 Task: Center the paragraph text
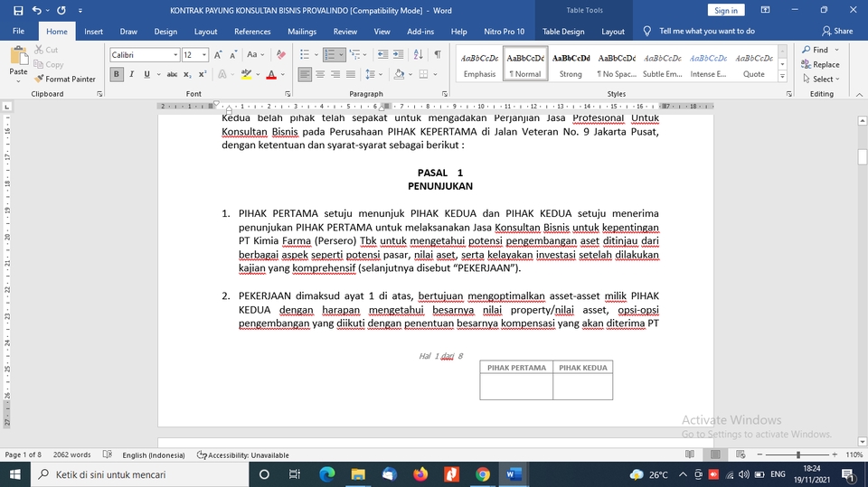click(320, 74)
